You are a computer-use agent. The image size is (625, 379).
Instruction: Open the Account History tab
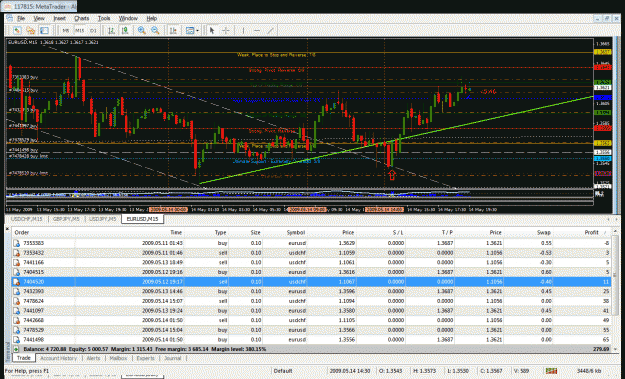click(x=59, y=358)
